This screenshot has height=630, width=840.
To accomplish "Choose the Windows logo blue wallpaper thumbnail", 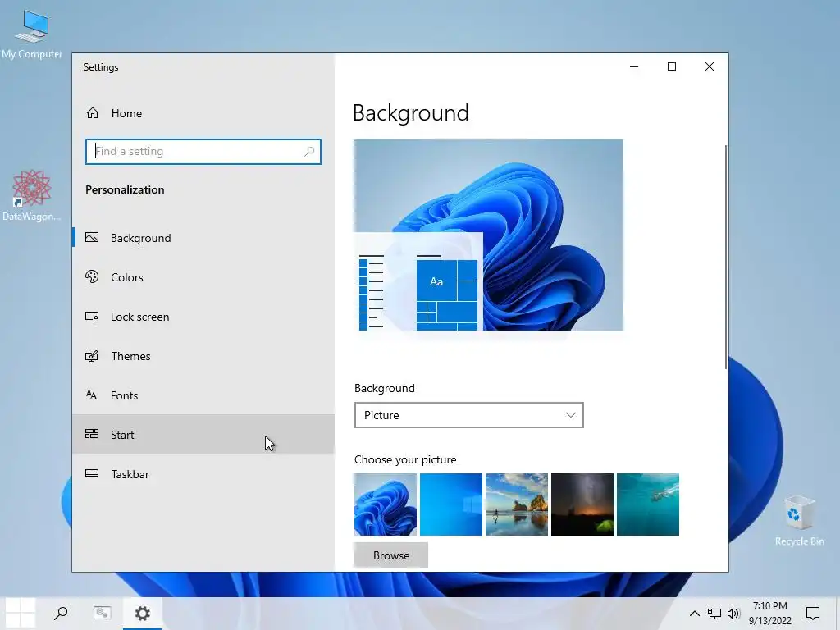I will tap(451, 504).
